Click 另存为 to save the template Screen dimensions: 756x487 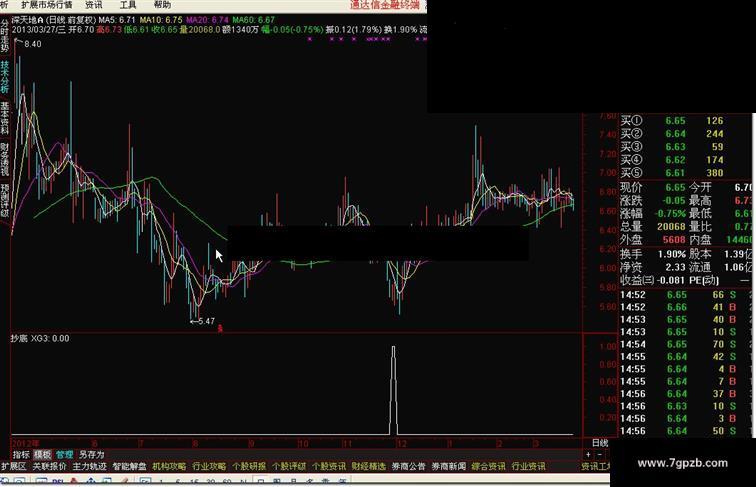pos(92,454)
